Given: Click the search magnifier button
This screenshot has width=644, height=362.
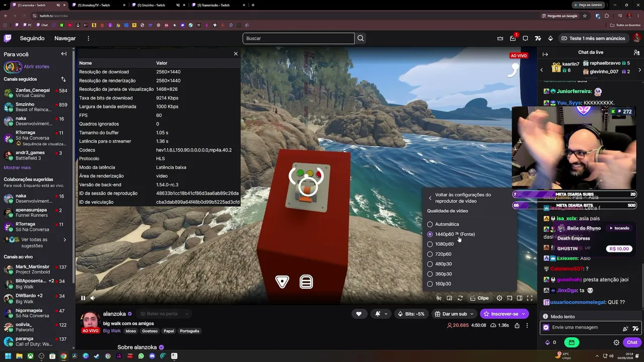Looking at the screenshot, I should (x=361, y=38).
